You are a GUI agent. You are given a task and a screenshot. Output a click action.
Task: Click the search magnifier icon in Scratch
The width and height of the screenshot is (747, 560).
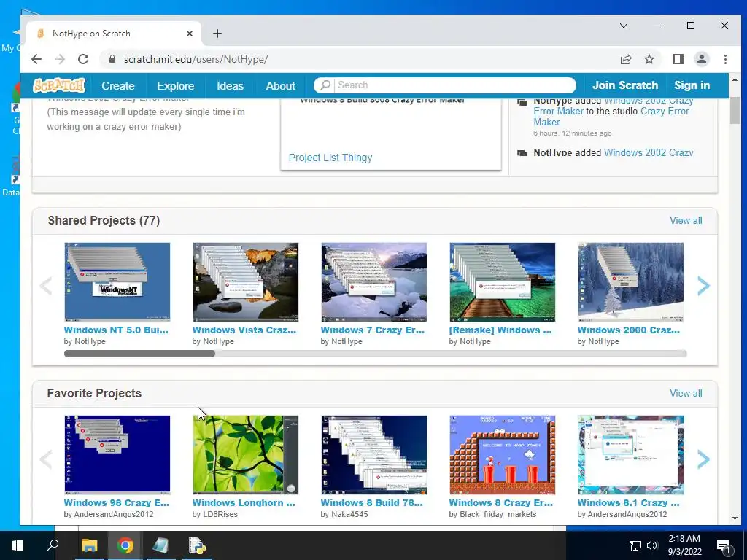click(x=325, y=85)
